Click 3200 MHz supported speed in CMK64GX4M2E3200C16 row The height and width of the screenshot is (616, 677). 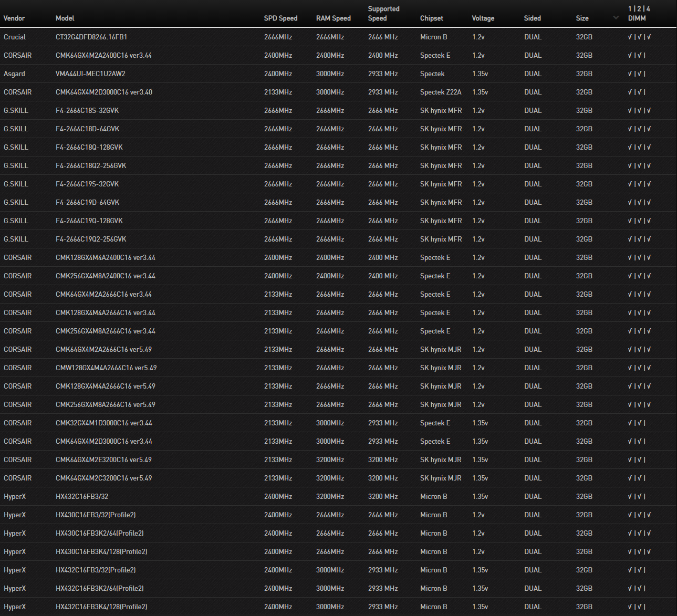click(x=383, y=460)
